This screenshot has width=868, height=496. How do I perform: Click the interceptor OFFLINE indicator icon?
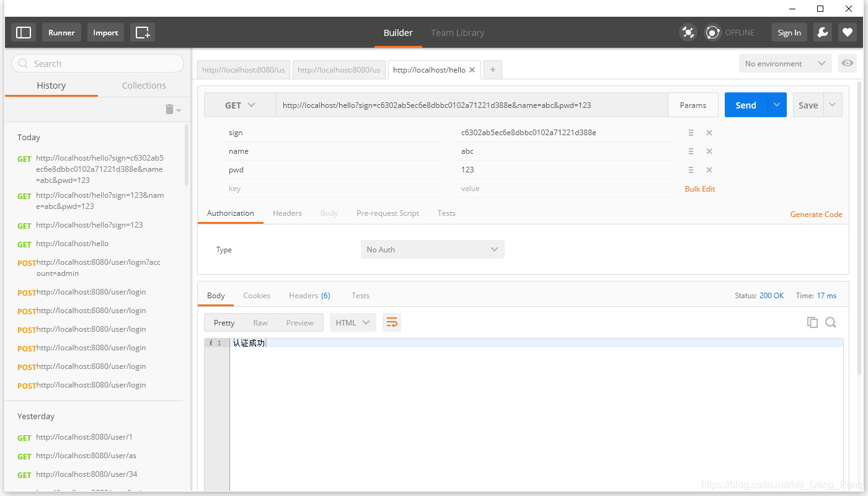coord(713,32)
